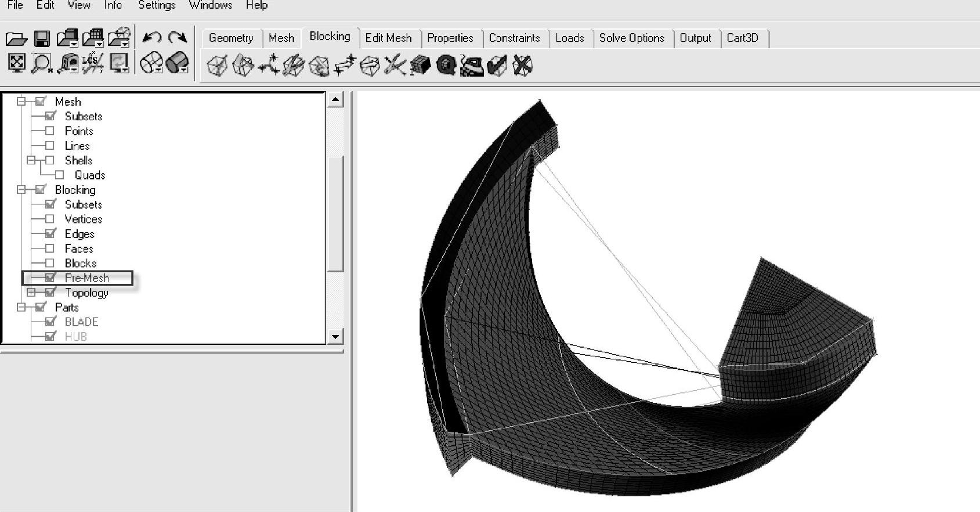Click the Open Geometry icon

click(x=67, y=38)
